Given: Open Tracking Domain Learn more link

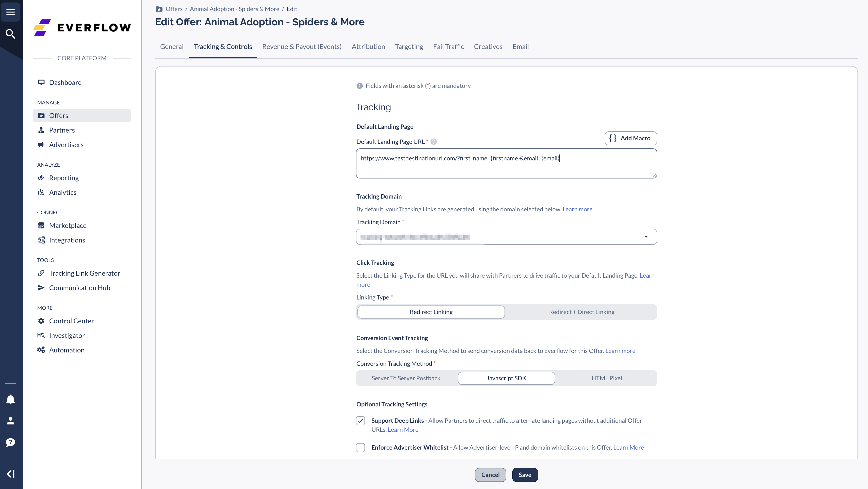Looking at the screenshot, I should pyautogui.click(x=577, y=209).
